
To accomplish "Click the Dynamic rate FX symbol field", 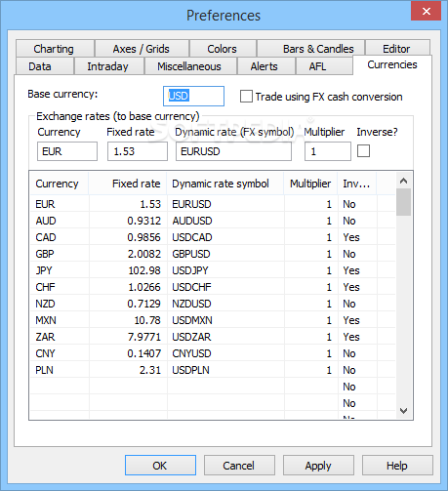I will (233, 151).
